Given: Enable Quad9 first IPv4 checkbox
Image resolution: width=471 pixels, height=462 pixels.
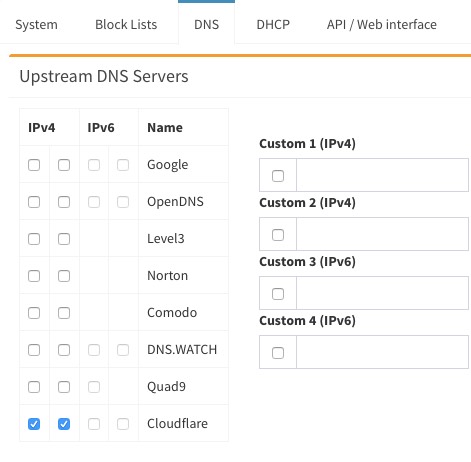Looking at the screenshot, I should pos(34,387).
